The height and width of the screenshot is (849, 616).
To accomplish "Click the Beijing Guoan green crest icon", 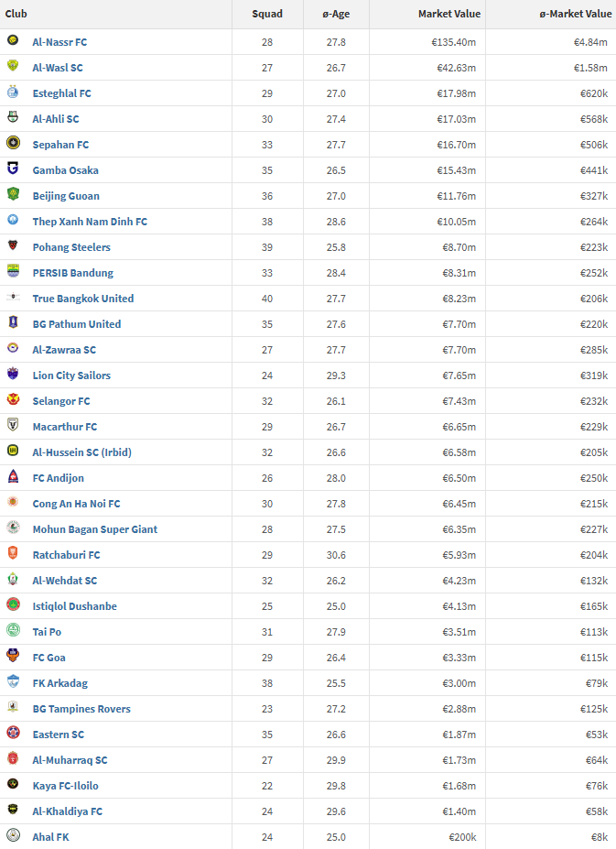I will pyautogui.click(x=13, y=194).
